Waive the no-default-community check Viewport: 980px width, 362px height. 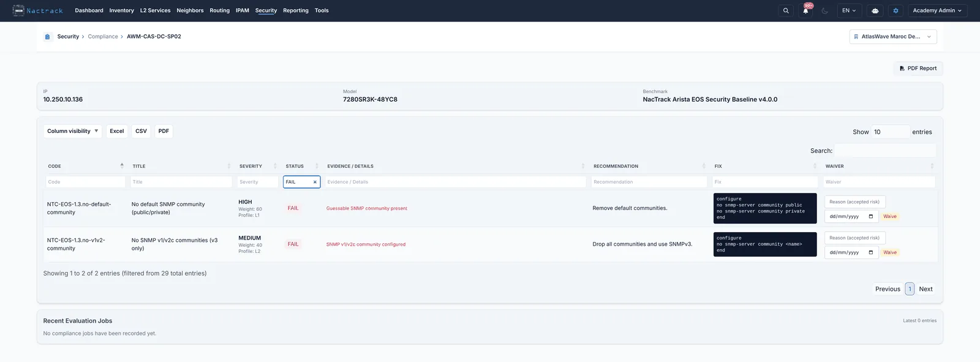[890, 217]
